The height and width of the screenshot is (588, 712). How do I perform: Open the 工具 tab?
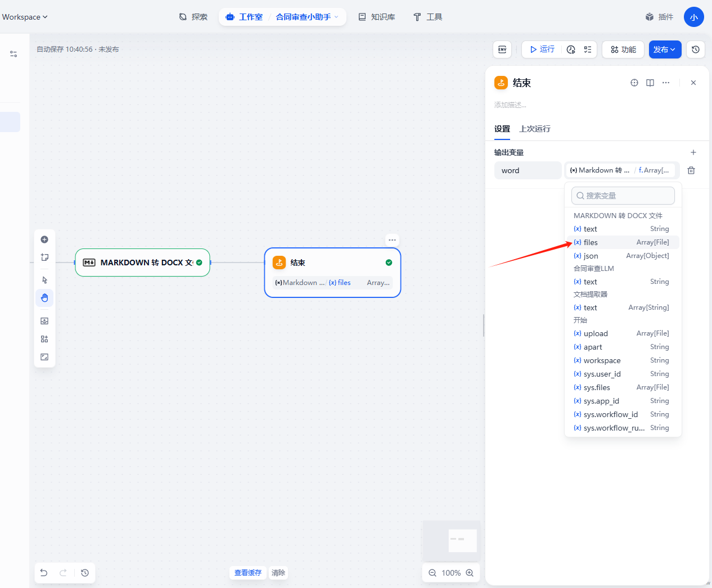427,17
